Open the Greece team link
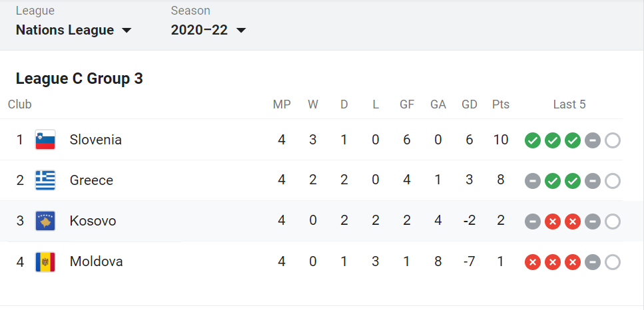 [91, 180]
